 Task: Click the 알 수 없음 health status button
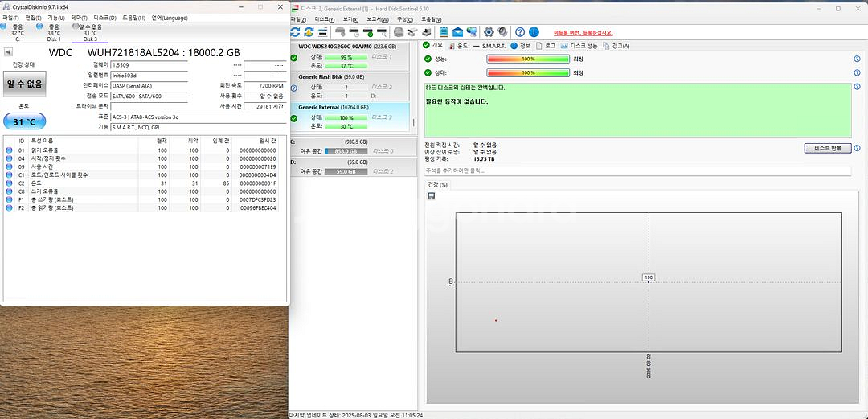[25, 84]
